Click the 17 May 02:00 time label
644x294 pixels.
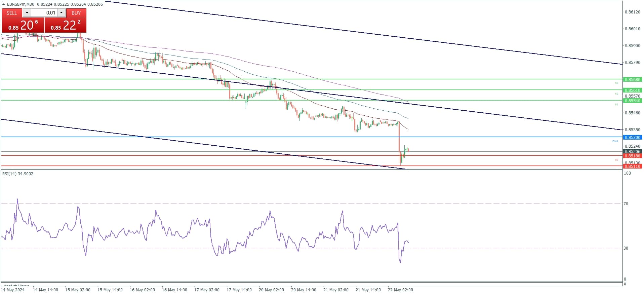(207, 290)
